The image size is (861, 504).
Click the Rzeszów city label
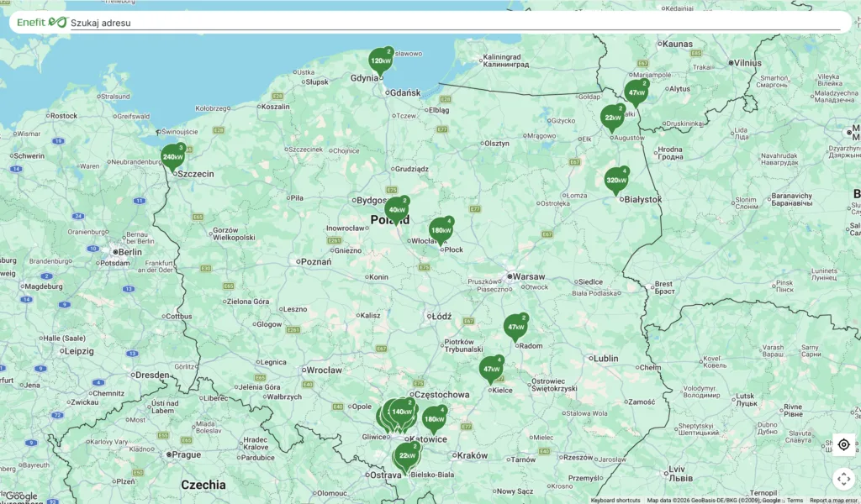coord(578,457)
